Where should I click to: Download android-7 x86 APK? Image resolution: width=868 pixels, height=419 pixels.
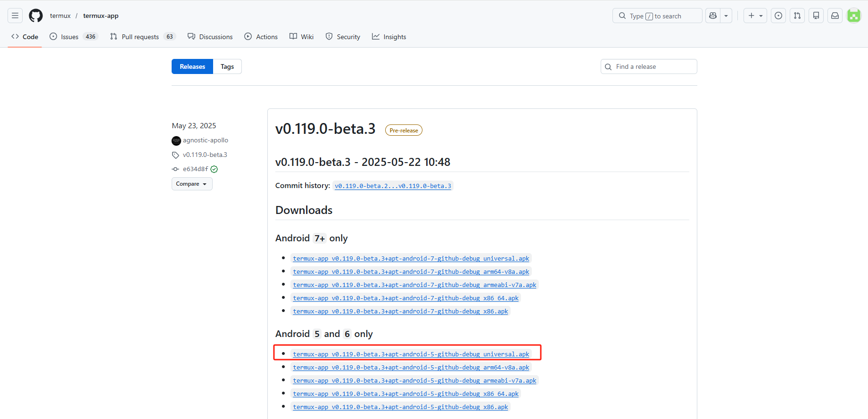point(400,312)
